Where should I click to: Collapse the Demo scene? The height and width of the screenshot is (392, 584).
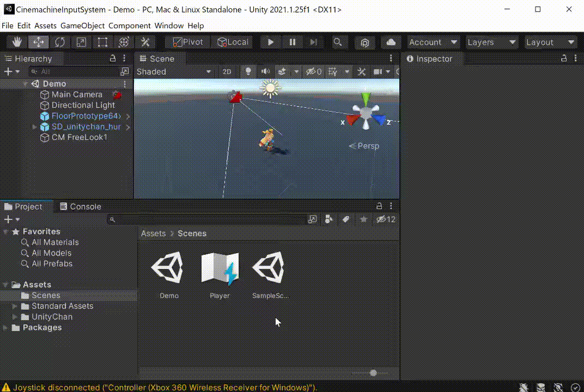point(25,84)
